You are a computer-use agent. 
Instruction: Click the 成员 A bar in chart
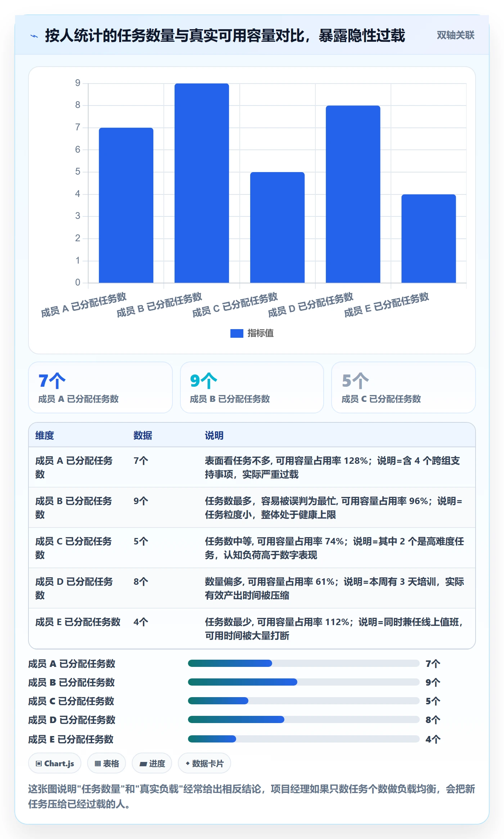point(126,205)
